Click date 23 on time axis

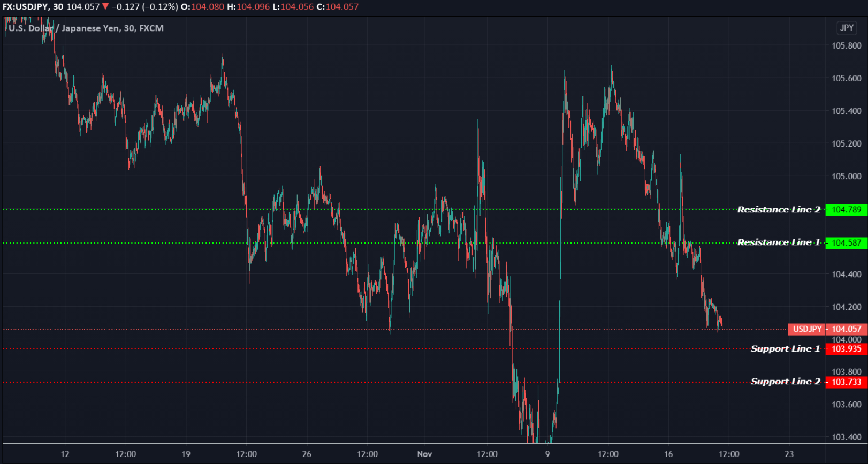789,454
